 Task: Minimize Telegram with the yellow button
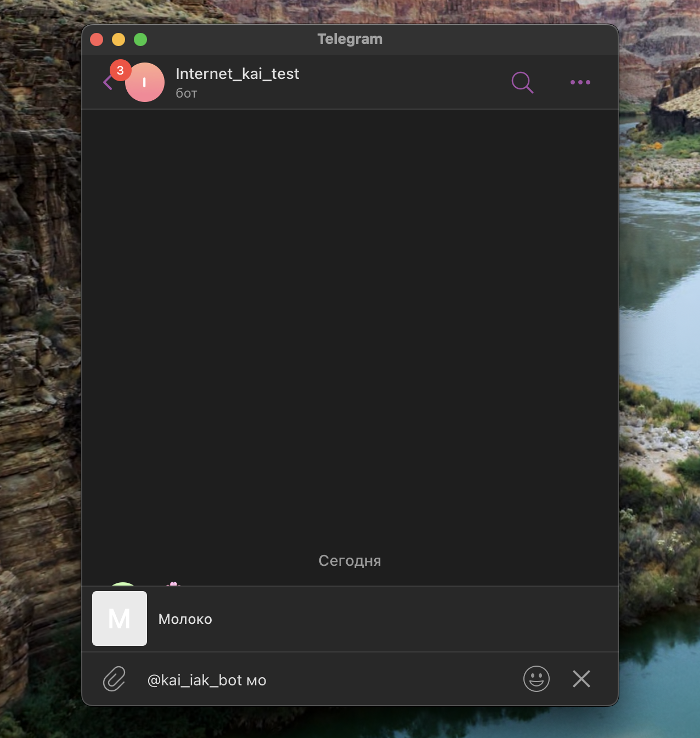point(118,39)
